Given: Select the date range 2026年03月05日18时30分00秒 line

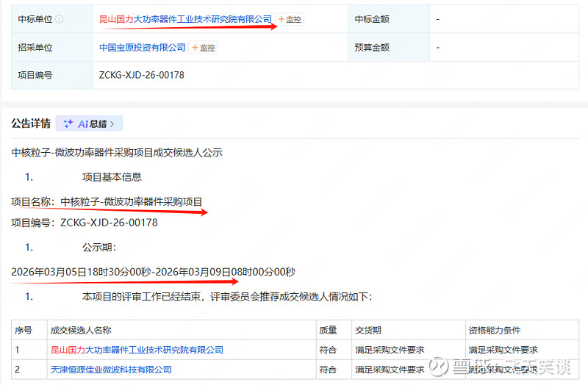Looking at the screenshot, I should coord(153,272).
